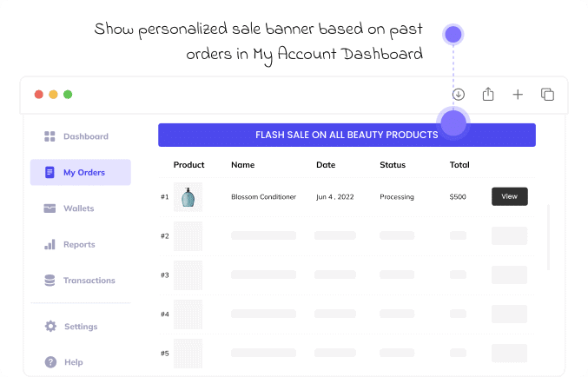Click the Blossom Conditioner order name
Viewport: 588px width, 377px height.
point(263,197)
